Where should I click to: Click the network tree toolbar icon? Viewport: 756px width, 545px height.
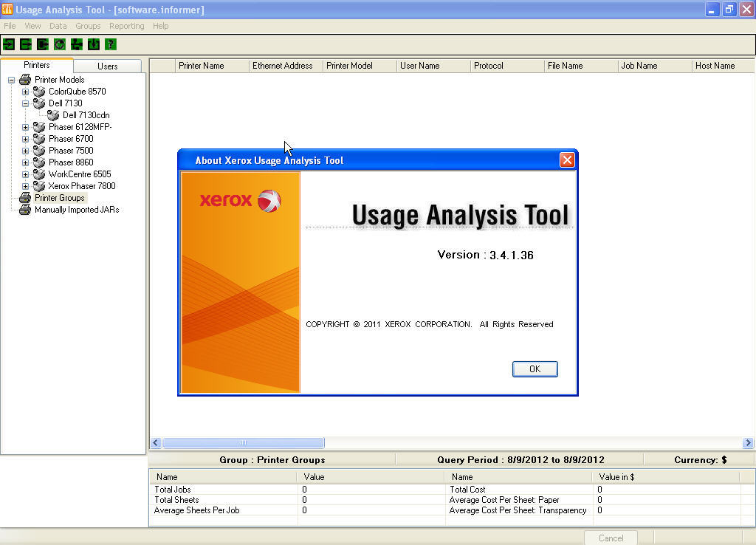click(77, 44)
